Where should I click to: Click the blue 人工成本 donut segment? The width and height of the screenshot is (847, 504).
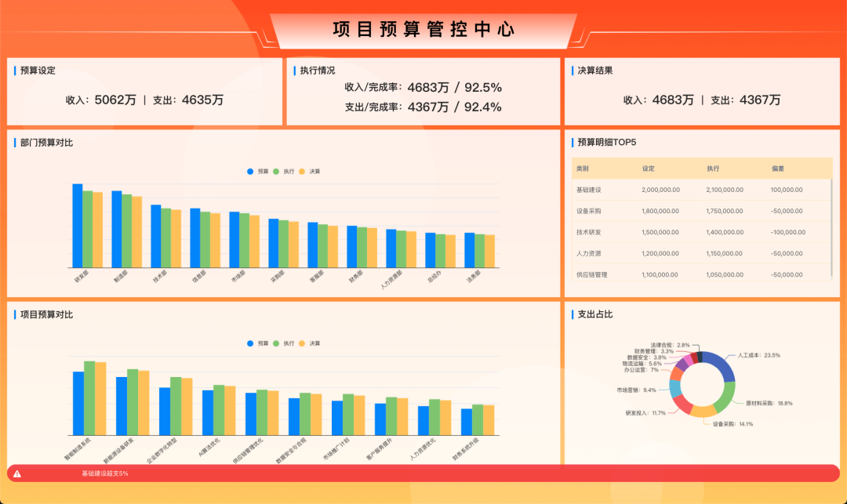click(721, 365)
